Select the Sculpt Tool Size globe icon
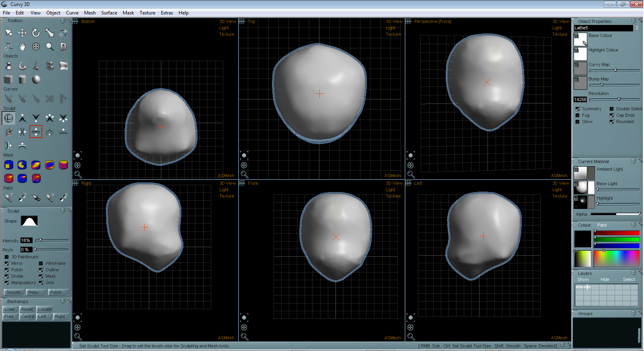Viewport: 644px width, 351px height. click(x=8, y=118)
